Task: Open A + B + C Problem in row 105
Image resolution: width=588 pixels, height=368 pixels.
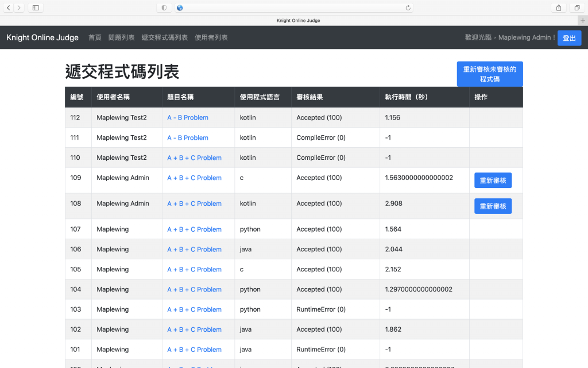Action: pos(194,269)
